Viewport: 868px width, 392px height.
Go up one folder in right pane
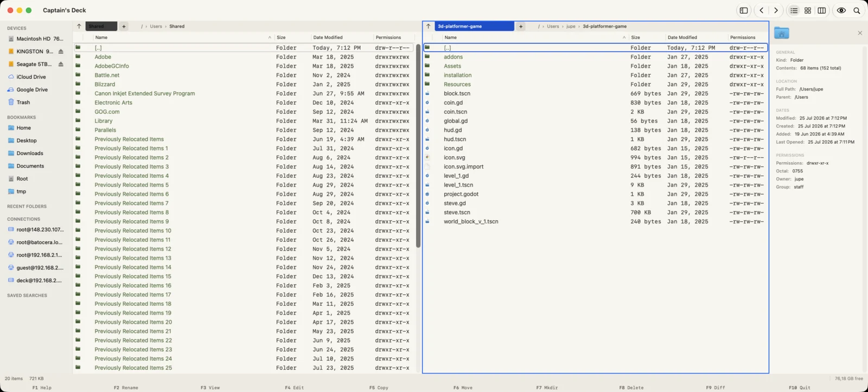(x=428, y=26)
